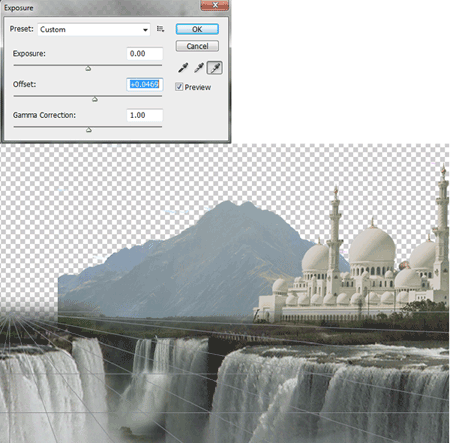Click the Exposure slider handle

(88, 68)
